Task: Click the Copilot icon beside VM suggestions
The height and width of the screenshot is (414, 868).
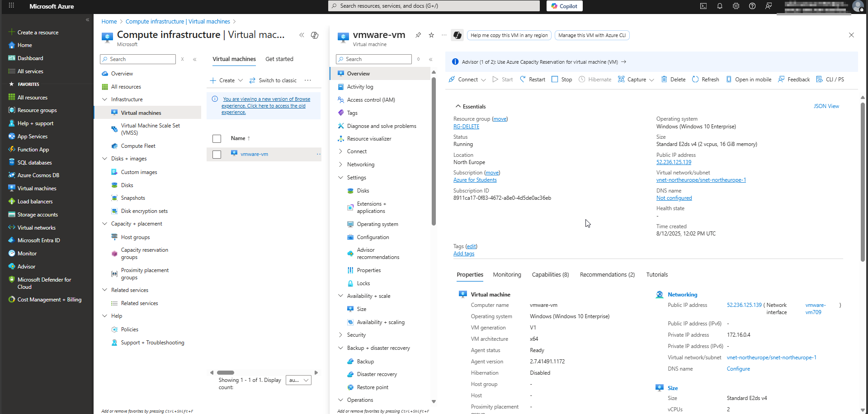Action: (x=458, y=35)
